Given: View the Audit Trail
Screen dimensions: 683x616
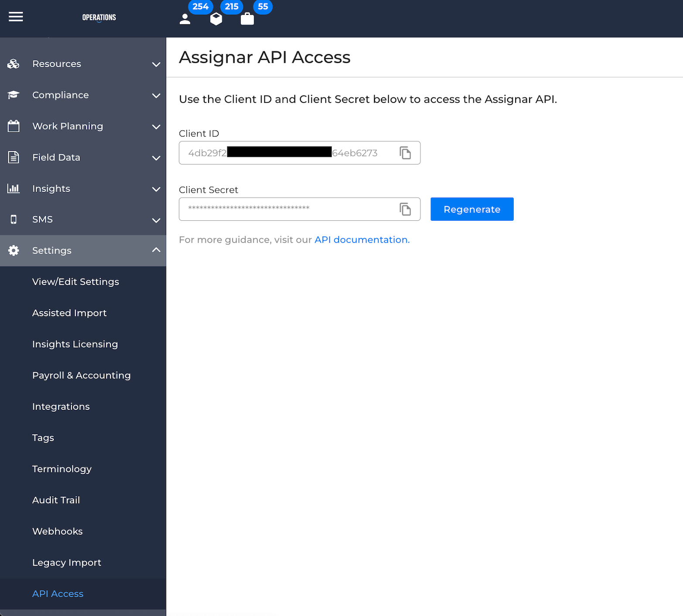Looking at the screenshot, I should tap(56, 500).
